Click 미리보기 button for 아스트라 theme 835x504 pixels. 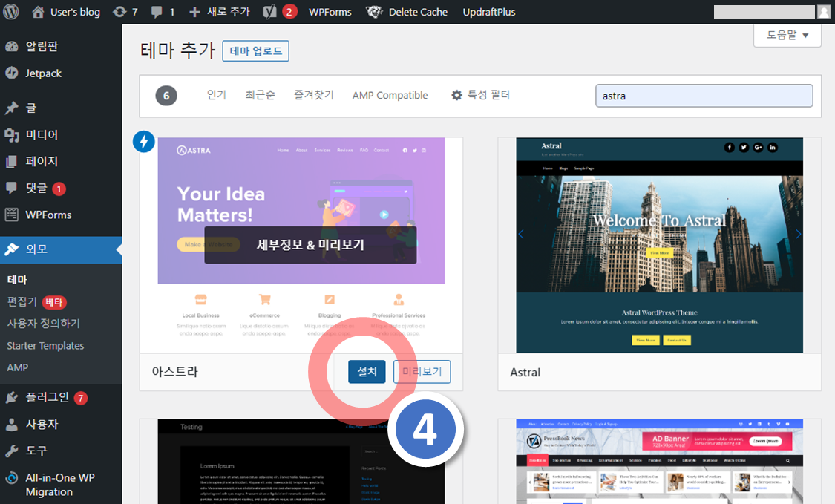pyautogui.click(x=422, y=372)
